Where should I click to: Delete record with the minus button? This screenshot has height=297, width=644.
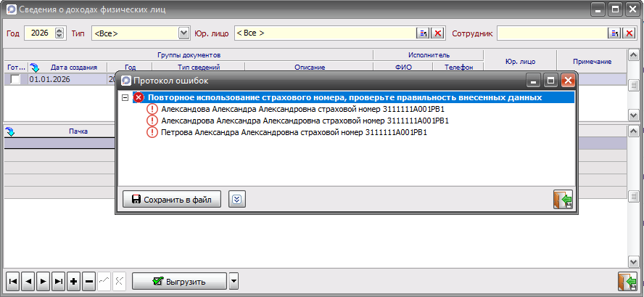coord(88,281)
